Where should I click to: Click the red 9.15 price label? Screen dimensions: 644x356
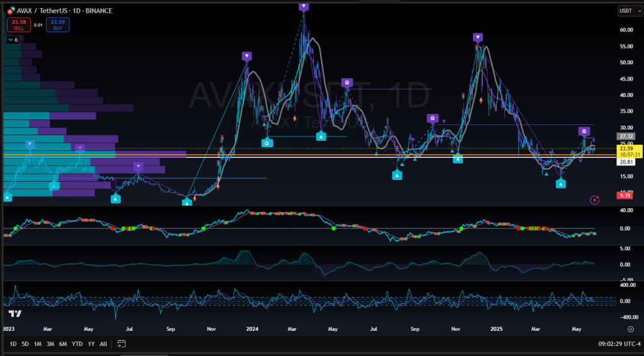[625, 196]
